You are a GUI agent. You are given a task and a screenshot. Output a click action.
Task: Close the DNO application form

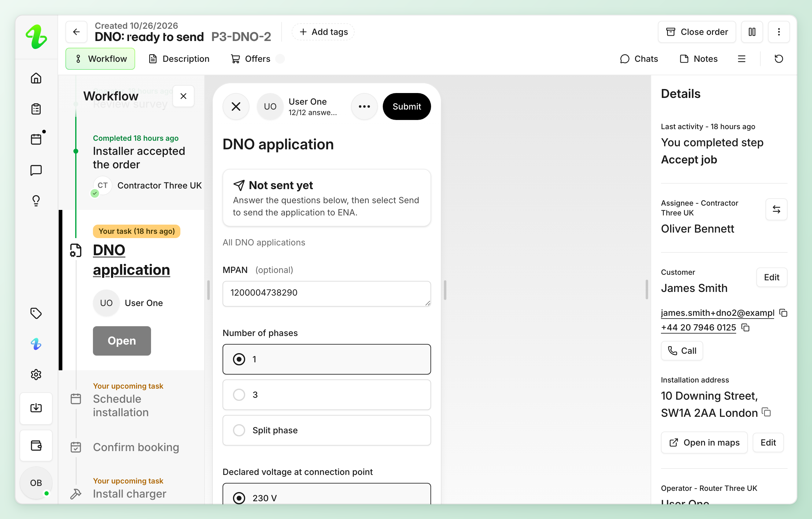pos(236,106)
